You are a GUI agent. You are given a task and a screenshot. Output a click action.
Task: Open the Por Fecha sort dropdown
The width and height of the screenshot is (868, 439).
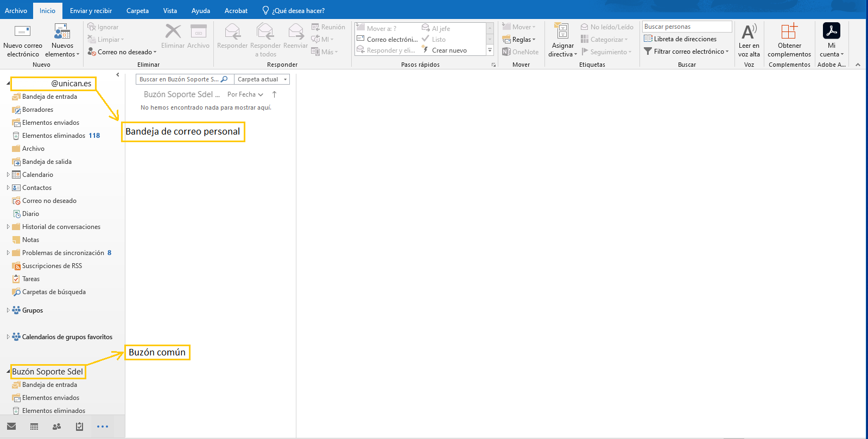(245, 94)
